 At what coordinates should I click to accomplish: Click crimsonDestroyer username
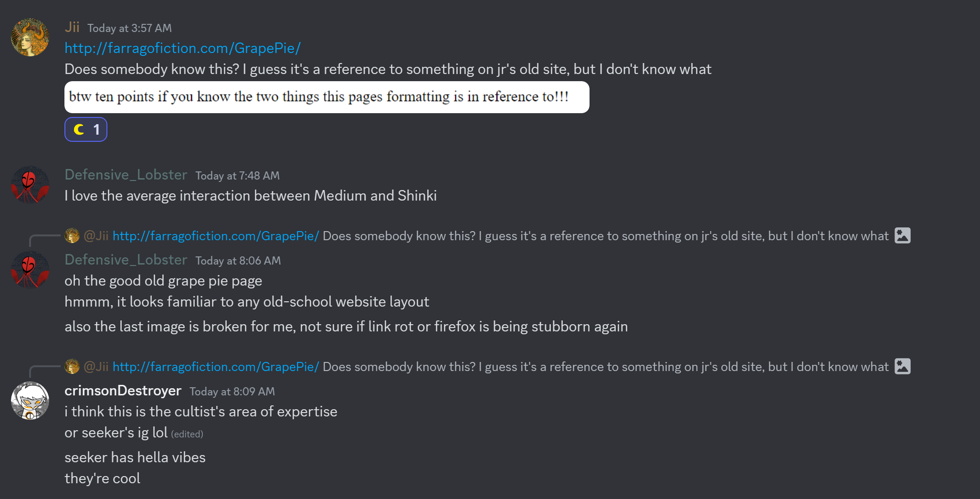123,391
